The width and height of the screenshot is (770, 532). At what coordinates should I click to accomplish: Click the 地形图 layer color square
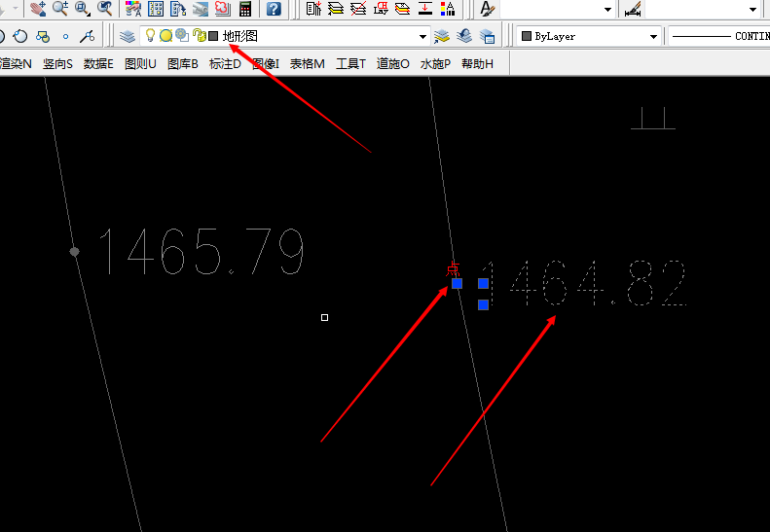point(213,36)
